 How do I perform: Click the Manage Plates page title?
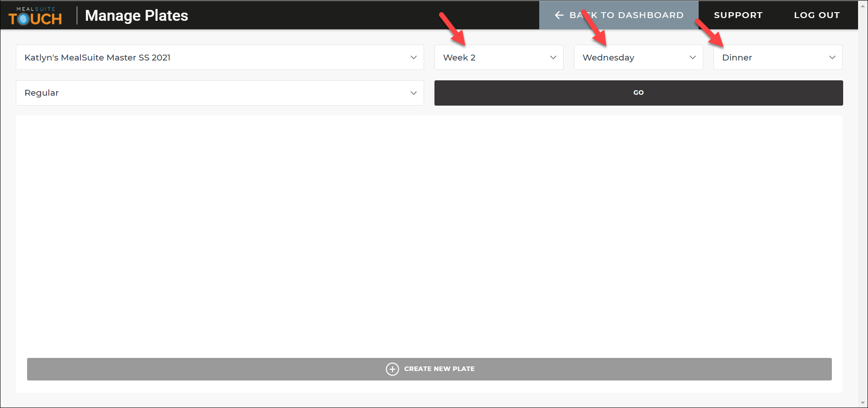[136, 15]
